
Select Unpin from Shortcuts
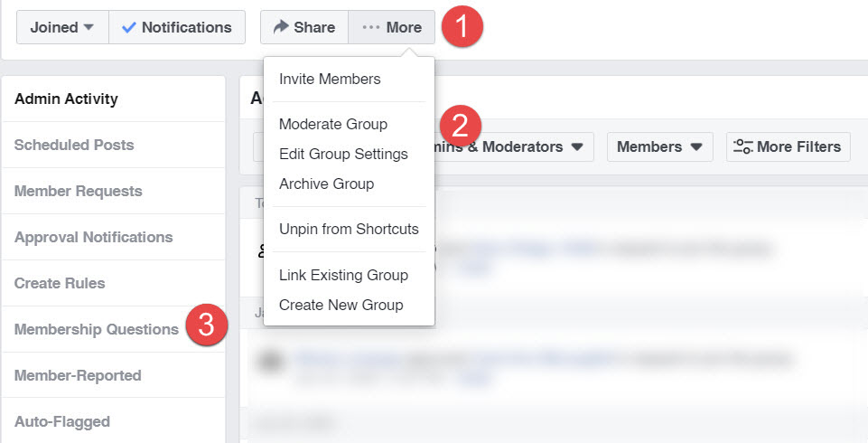[350, 230]
